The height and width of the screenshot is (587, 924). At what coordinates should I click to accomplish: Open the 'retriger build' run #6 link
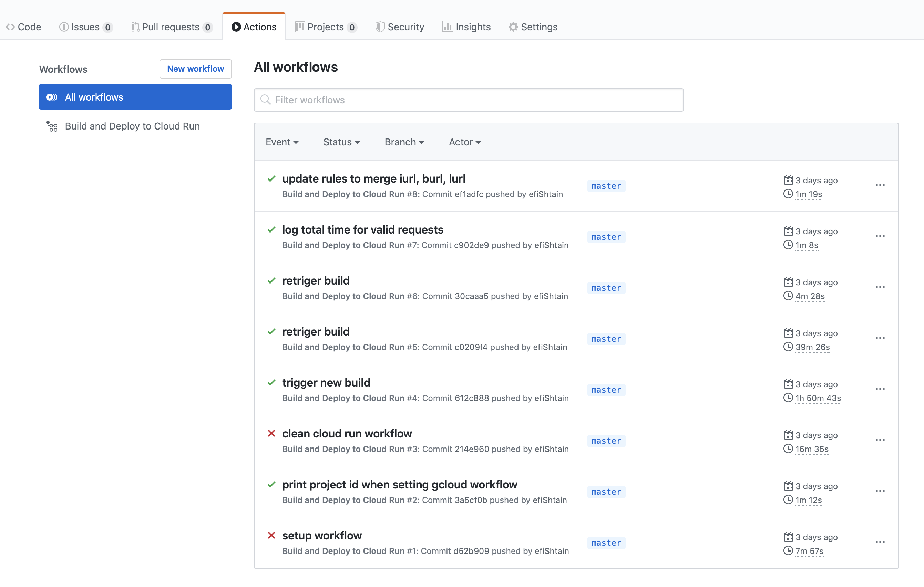(316, 281)
